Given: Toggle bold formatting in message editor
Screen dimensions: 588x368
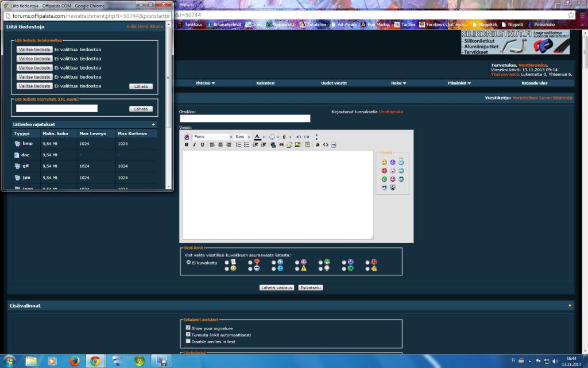Looking at the screenshot, I should [187, 145].
